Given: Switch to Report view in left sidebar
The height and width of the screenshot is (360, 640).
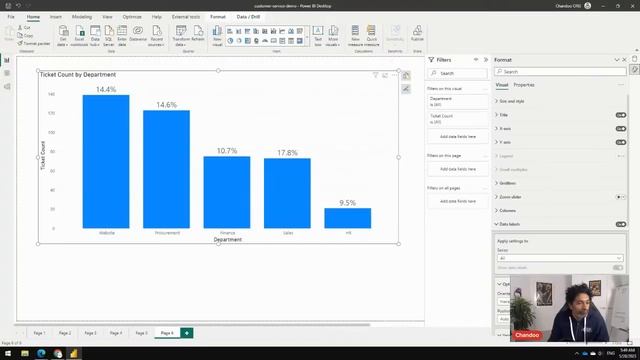Looking at the screenshot, I should click(x=7, y=60).
